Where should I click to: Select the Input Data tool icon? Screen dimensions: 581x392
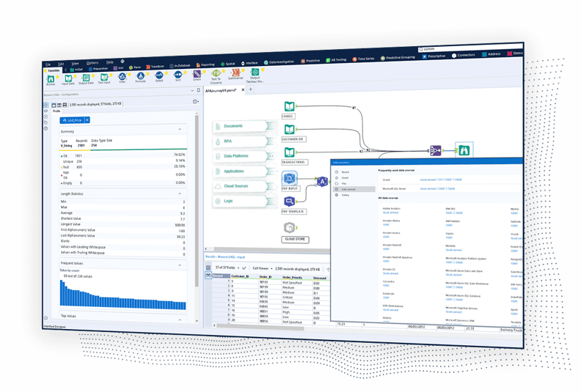[x=68, y=78]
